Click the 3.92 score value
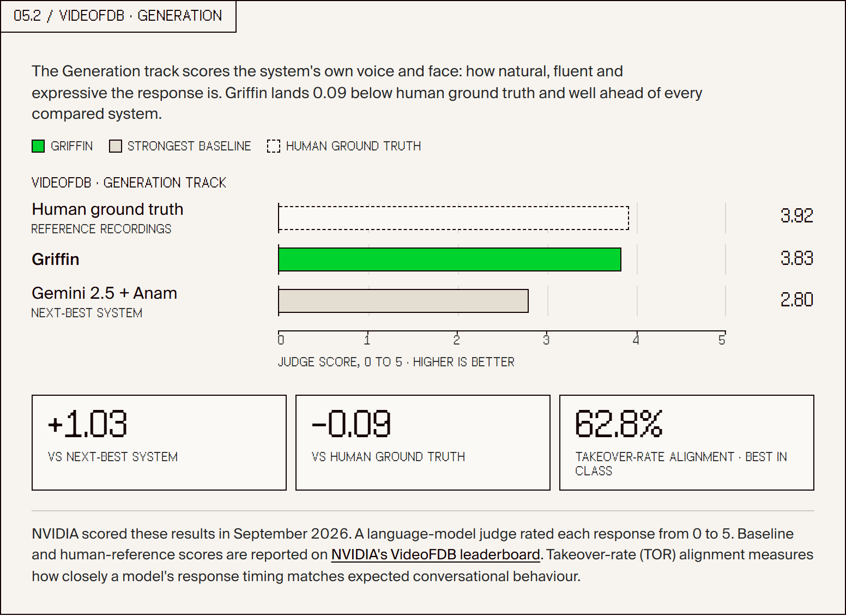 (x=797, y=216)
